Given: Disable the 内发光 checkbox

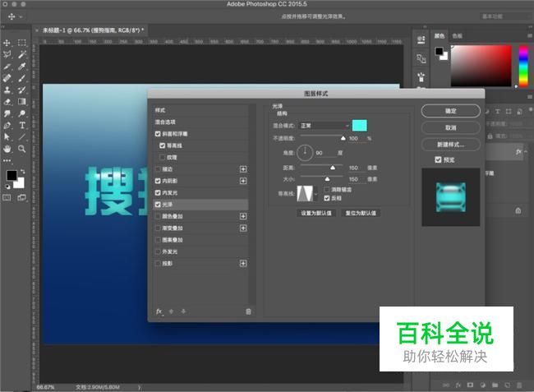Looking at the screenshot, I should tap(158, 193).
